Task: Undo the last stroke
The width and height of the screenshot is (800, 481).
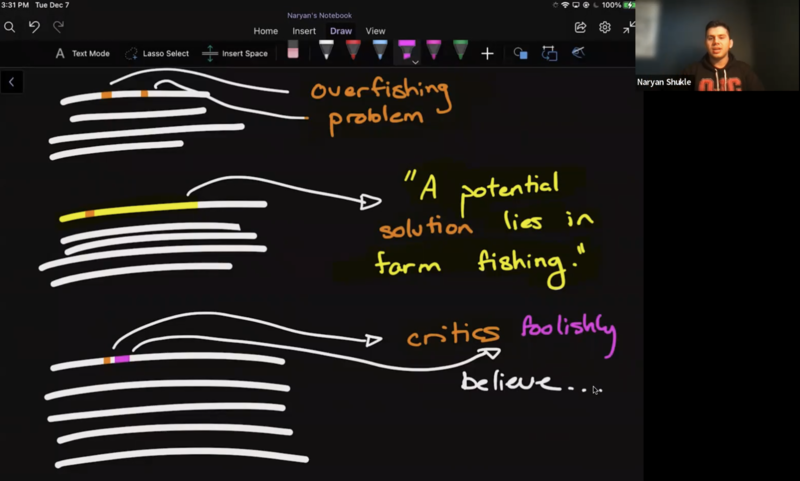Action: [x=35, y=28]
